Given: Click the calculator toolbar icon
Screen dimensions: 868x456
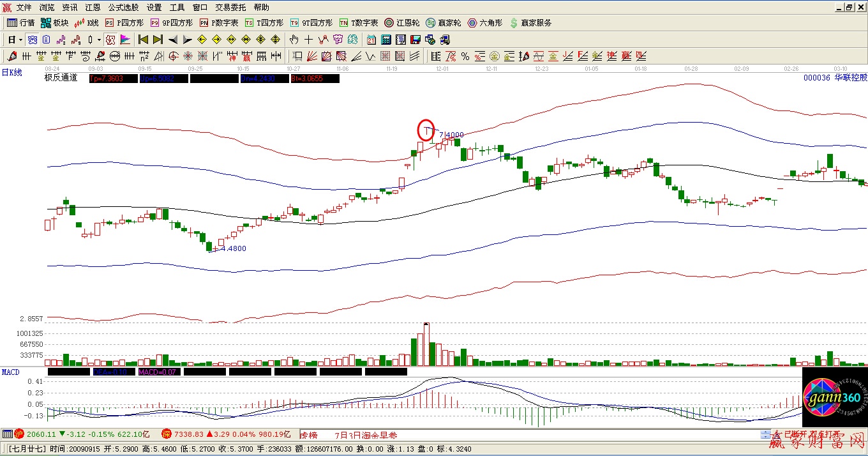Looking at the screenshot, I should (386, 40).
